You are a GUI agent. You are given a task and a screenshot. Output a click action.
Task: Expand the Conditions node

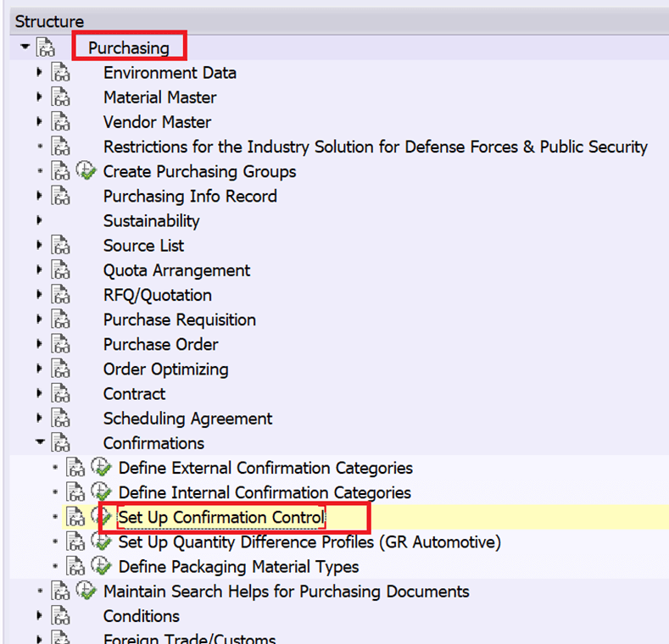(40, 616)
